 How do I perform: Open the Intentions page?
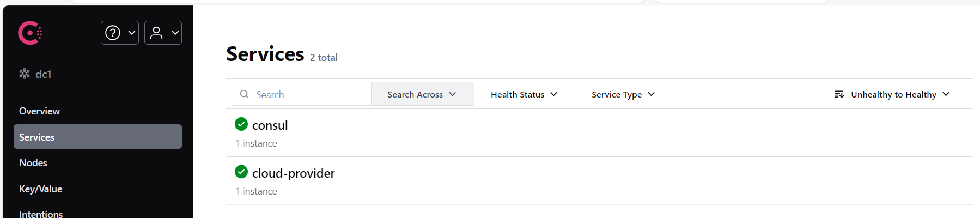click(41, 214)
